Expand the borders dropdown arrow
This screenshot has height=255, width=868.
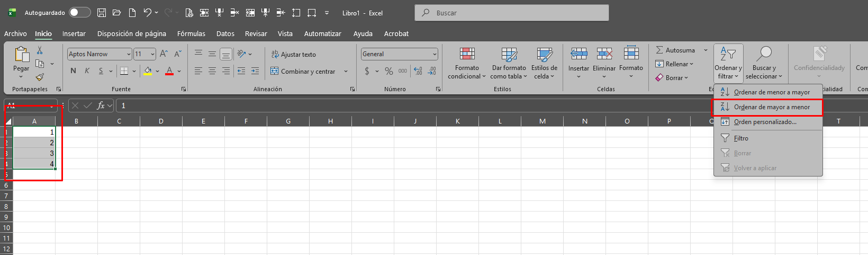pyautogui.click(x=134, y=71)
